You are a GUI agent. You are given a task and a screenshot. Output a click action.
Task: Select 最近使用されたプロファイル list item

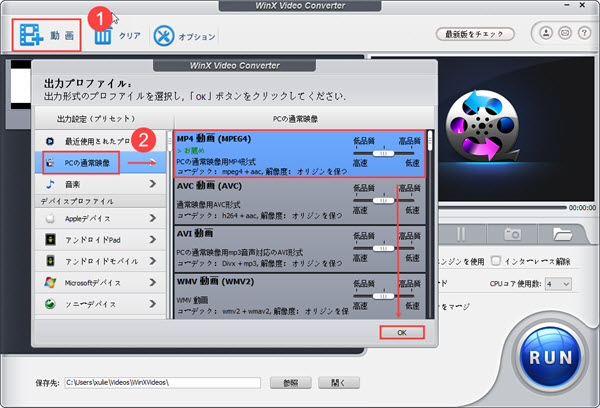[100, 141]
